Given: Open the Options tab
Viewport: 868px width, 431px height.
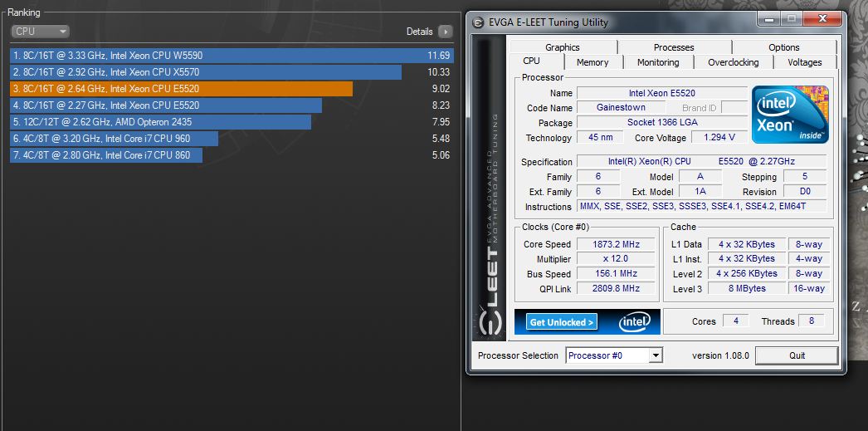Looking at the screenshot, I should point(784,47).
